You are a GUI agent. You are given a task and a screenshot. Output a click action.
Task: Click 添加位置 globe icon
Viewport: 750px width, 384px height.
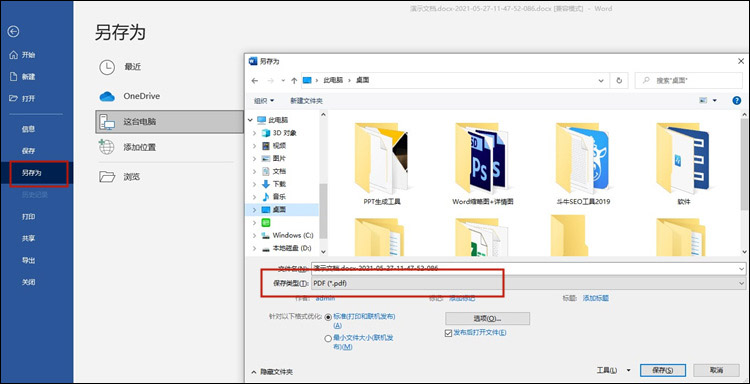[106, 147]
